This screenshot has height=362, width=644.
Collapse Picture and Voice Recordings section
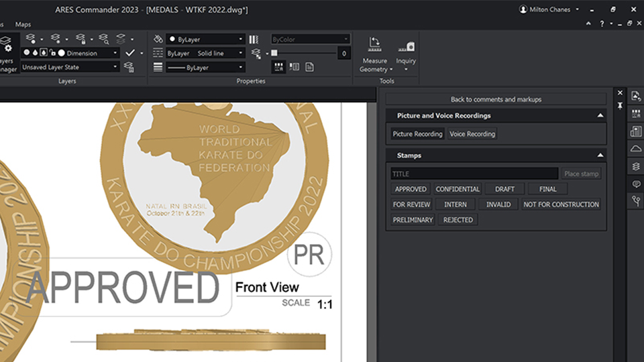coord(600,116)
